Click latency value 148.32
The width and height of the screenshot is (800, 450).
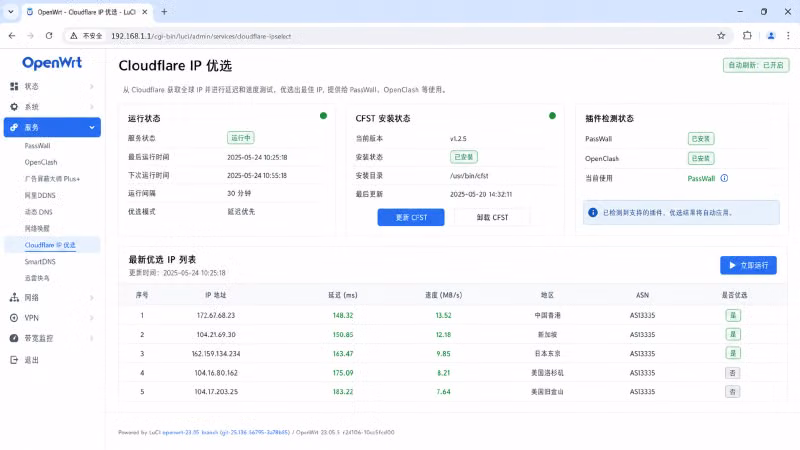(x=343, y=315)
